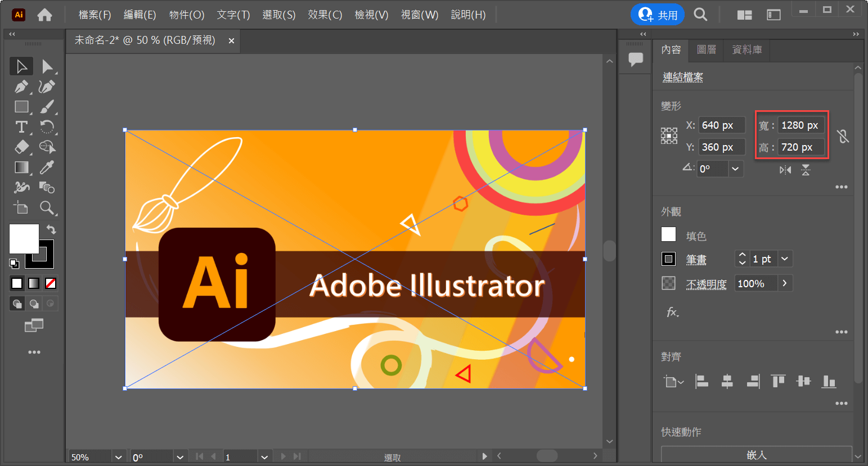Screen dimensions: 868x466
Task: Select the Type tool
Action: click(21, 127)
